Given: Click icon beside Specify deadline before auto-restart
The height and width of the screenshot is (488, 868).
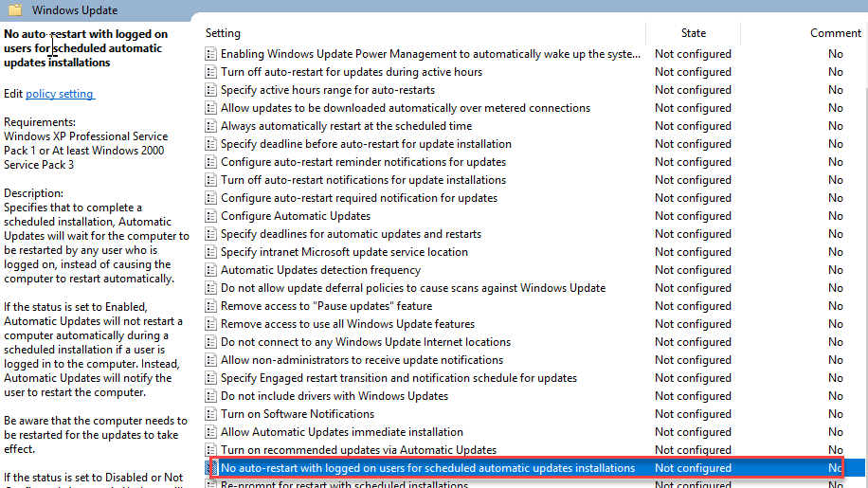Looking at the screenshot, I should coord(210,144).
